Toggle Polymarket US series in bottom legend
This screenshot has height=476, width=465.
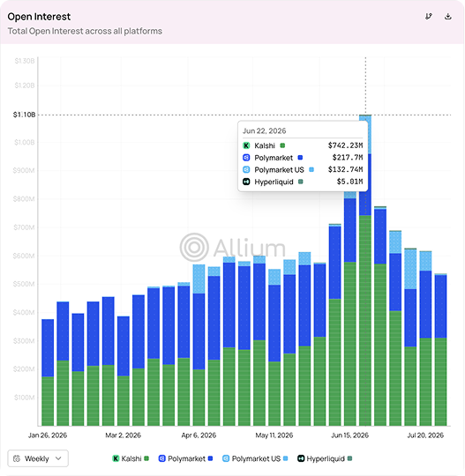(x=255, y=458)
